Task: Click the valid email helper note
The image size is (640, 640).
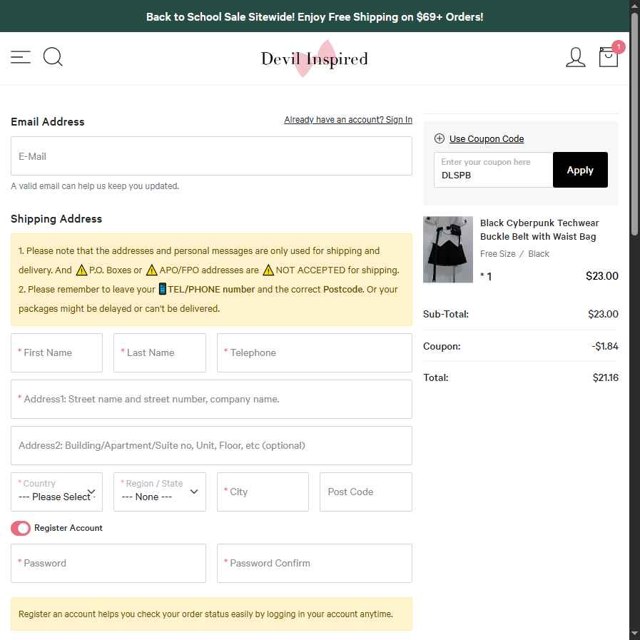Action: coord(95,186)
